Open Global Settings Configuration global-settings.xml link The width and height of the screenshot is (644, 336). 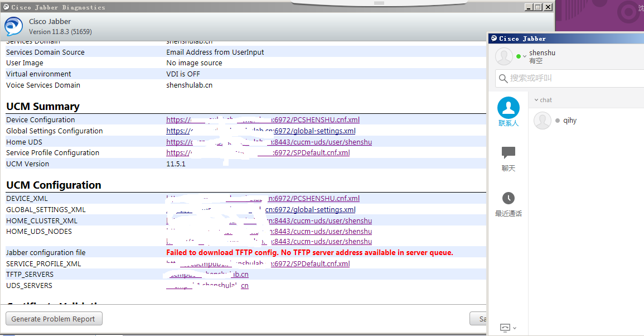click(x=261, y=131)
